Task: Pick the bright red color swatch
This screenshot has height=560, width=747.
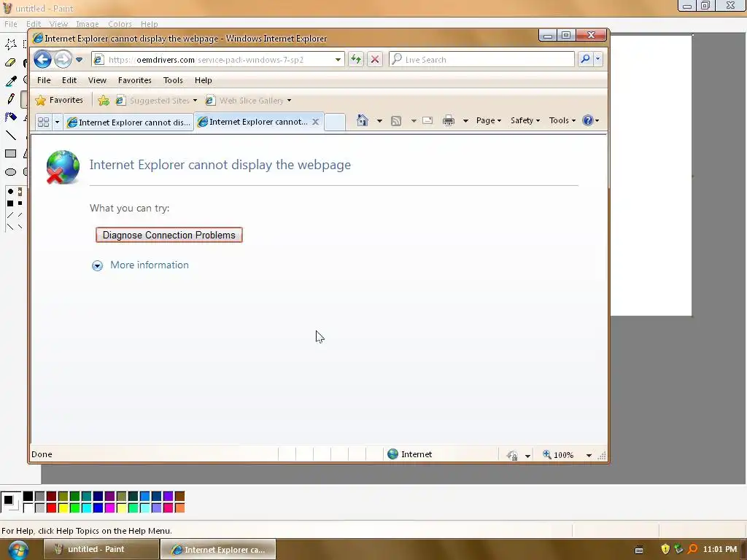Action: (52, 508)
